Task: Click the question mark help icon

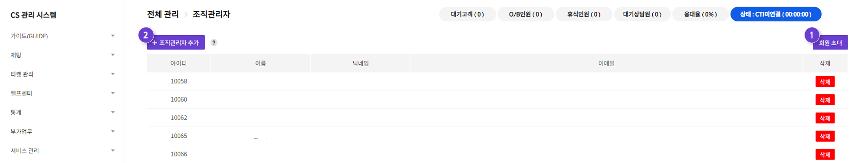Action: 214,43
